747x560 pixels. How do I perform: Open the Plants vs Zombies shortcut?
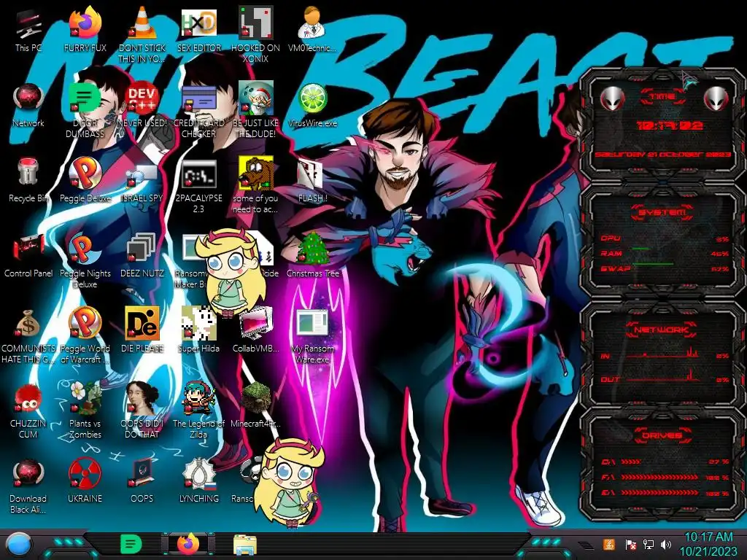(x=85, y=410)
